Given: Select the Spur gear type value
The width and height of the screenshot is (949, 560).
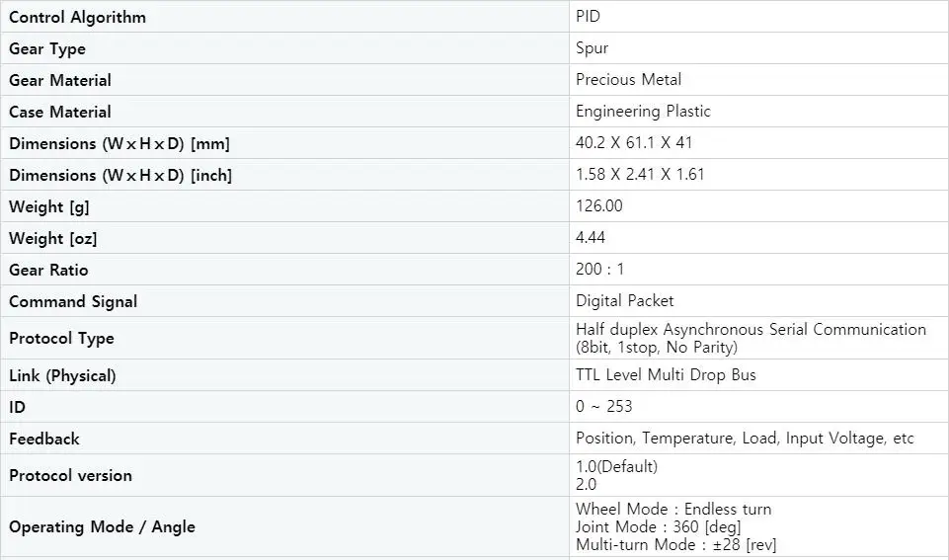Looking at the screenshot, I should pos(592,47).
